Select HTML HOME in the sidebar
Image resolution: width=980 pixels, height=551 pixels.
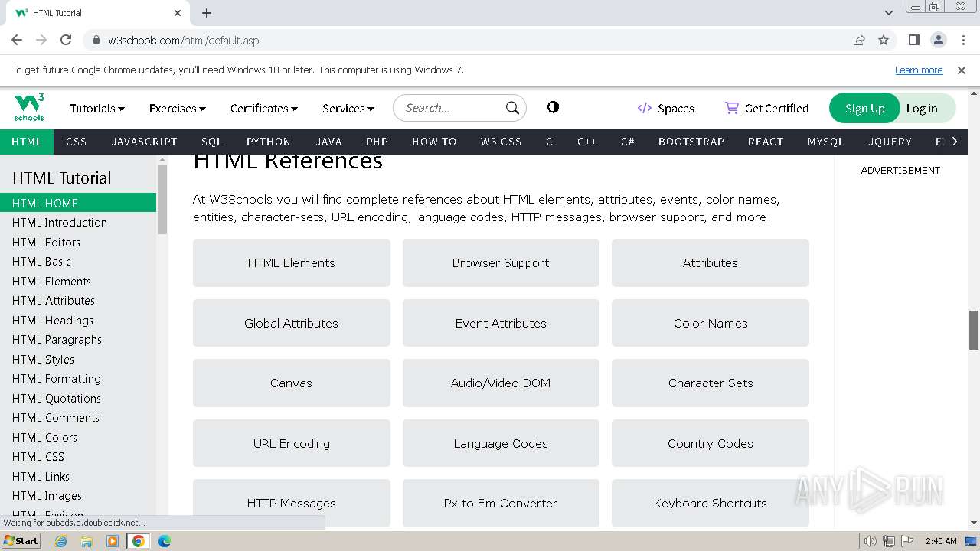tap(78, 203)
